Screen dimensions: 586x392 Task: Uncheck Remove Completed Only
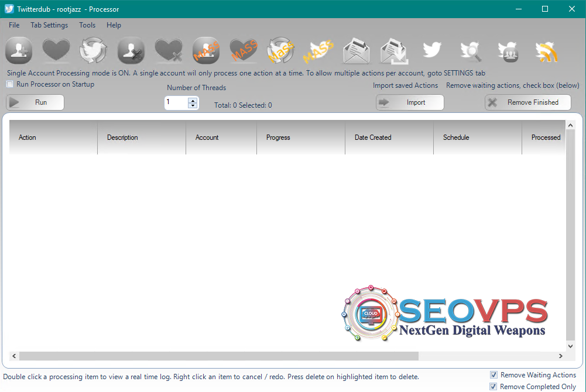(x=494, y=387)
